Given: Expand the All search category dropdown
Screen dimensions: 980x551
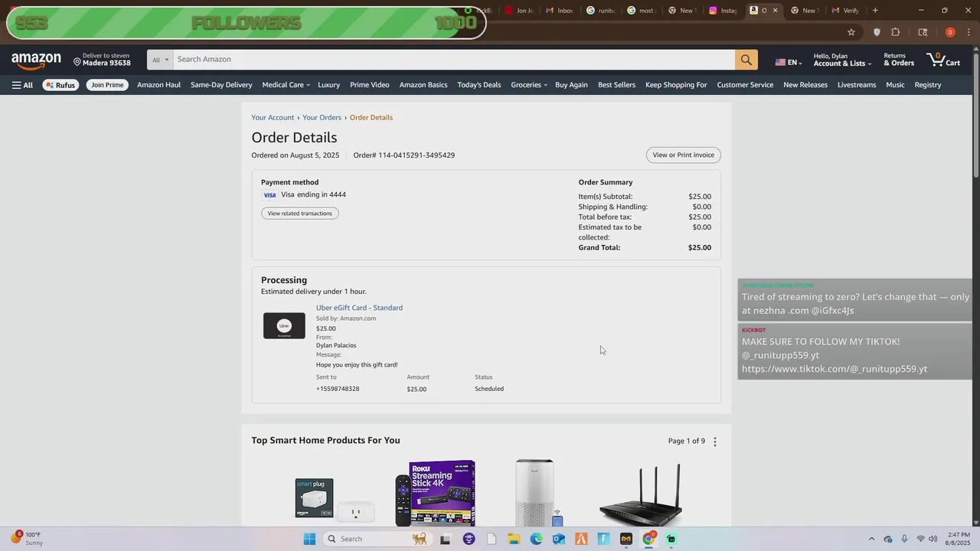Looking at the screenshot, I should tap(160, 60).
